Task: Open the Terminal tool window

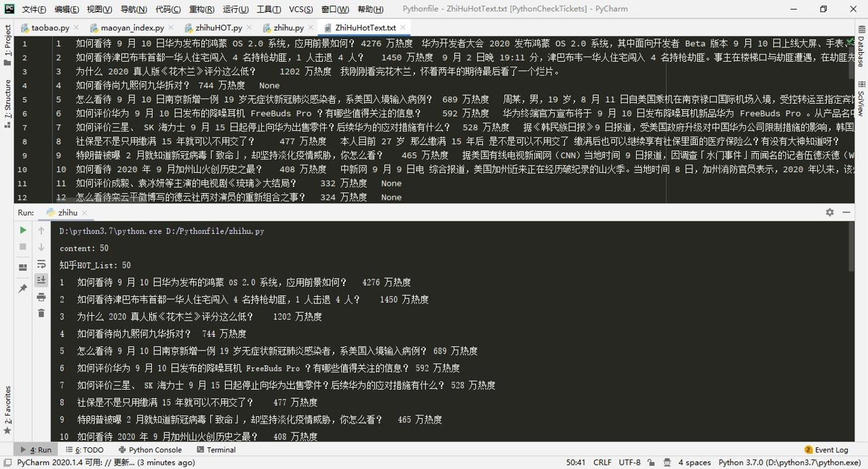Action: [x=216, y=449]
